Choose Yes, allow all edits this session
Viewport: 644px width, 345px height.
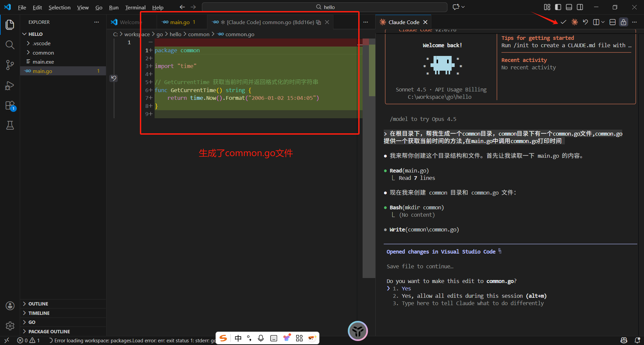(470, 296)
